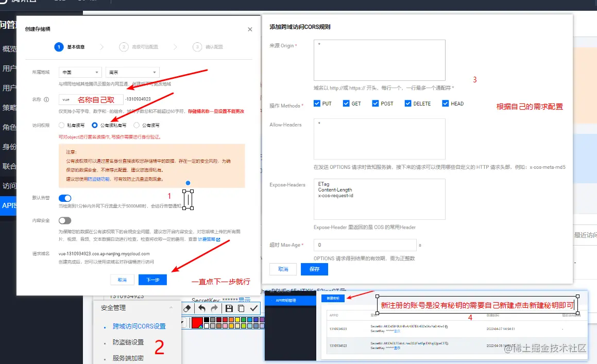Close the 创建存储桶 dialog with X

tap(250, 29)
